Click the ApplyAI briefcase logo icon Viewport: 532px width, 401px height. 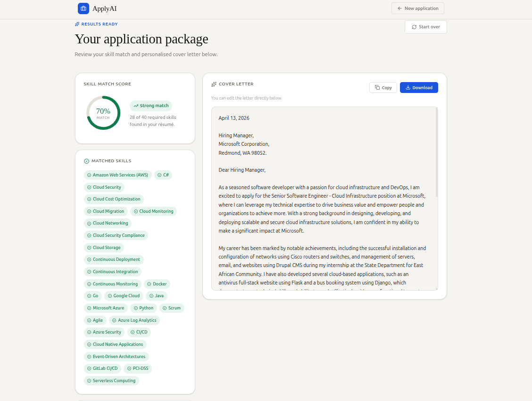point(83,8)
